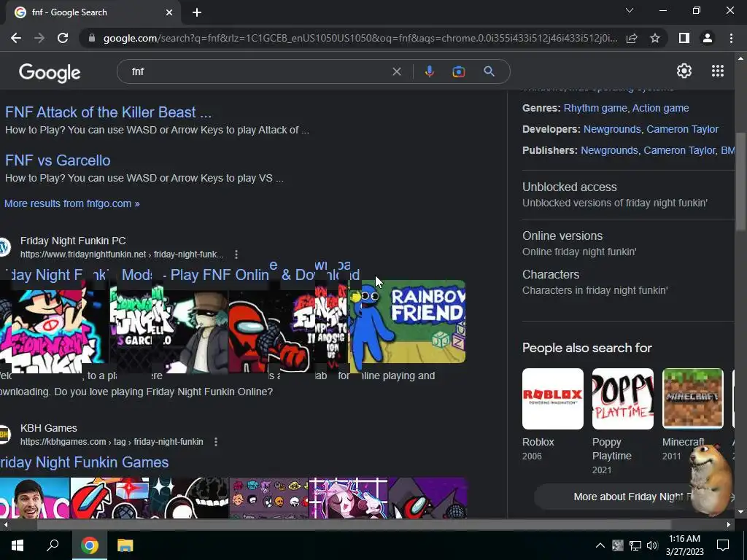The image size is (747, 560).
Task: Click horizontal scrollbar left arrow
Action: [x=5, y=525]
